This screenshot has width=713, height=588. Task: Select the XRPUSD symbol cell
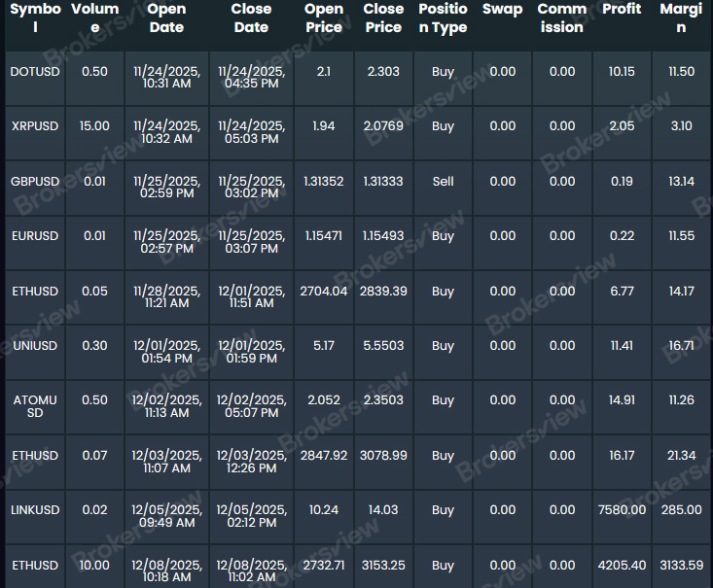(35, 126)
